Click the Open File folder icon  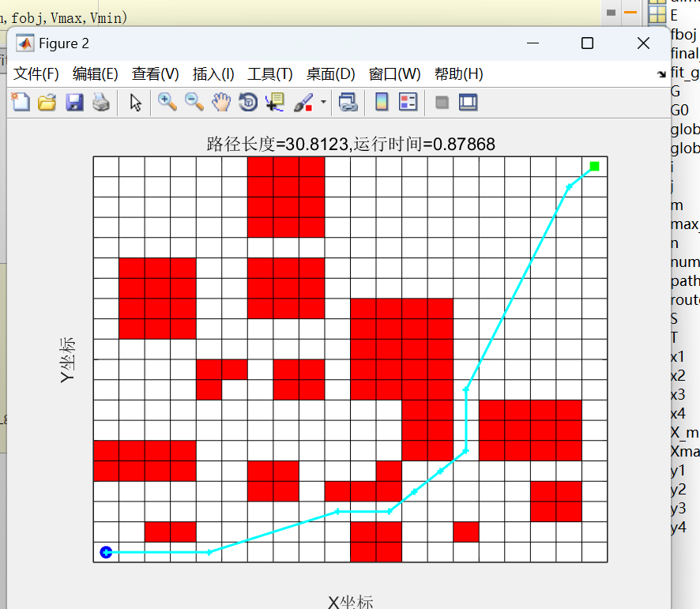coord(47,102)
